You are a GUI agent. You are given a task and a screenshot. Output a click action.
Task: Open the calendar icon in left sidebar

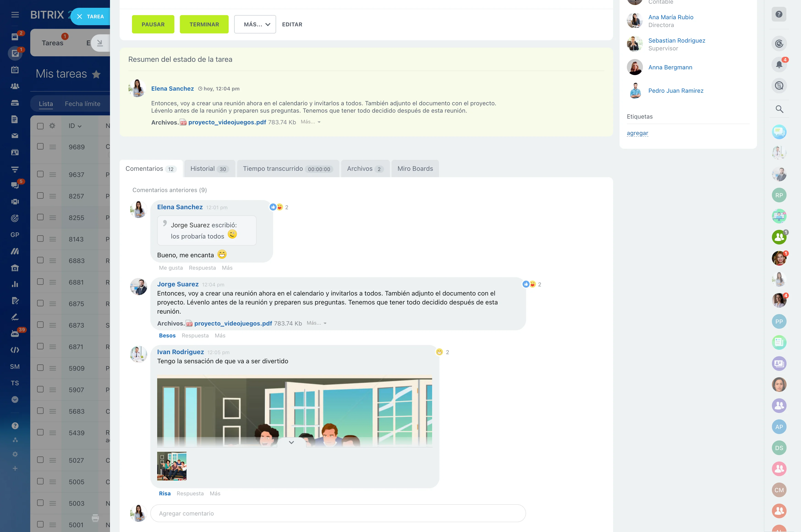pos(15,70)
